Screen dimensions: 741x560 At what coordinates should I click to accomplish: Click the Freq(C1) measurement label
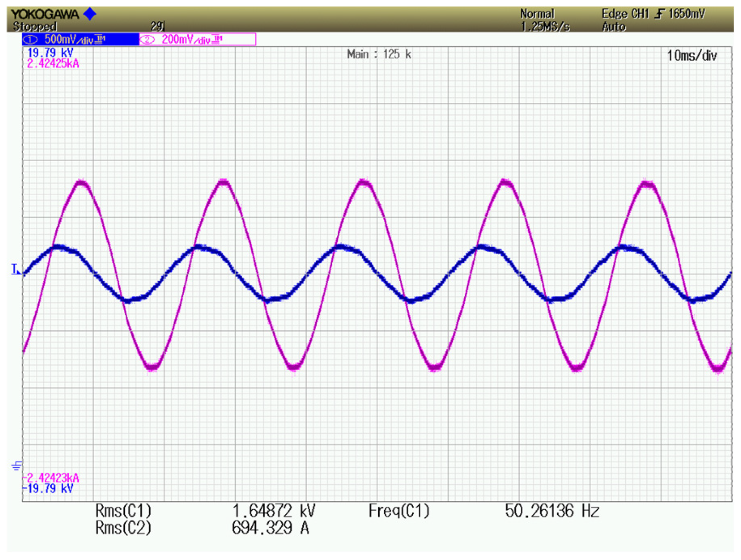tap(399, 511)
